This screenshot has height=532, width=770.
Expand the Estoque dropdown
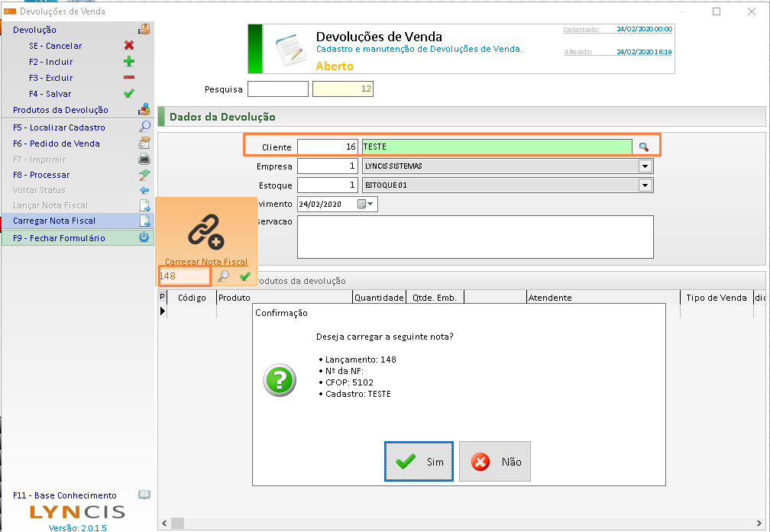(645, 185)
